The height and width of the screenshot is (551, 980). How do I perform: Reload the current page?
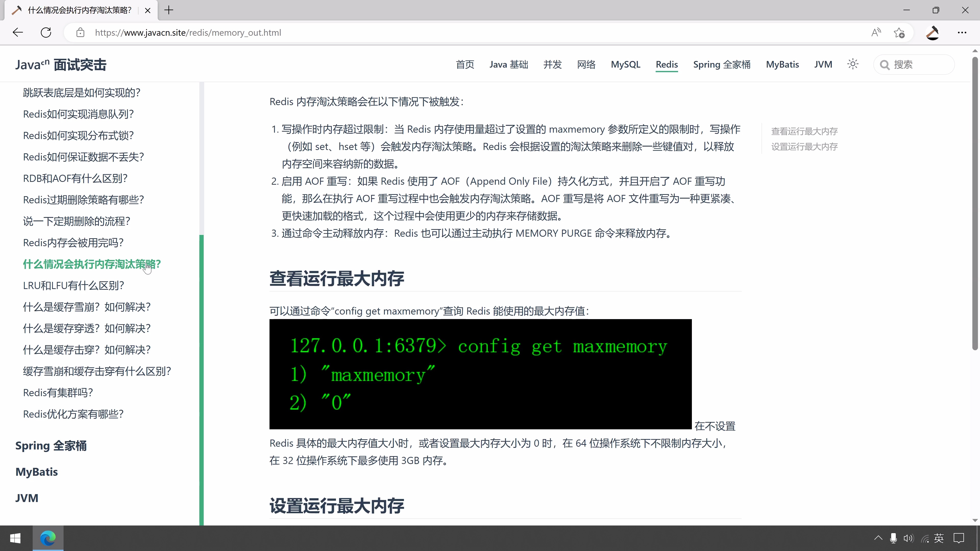(46, 32)
